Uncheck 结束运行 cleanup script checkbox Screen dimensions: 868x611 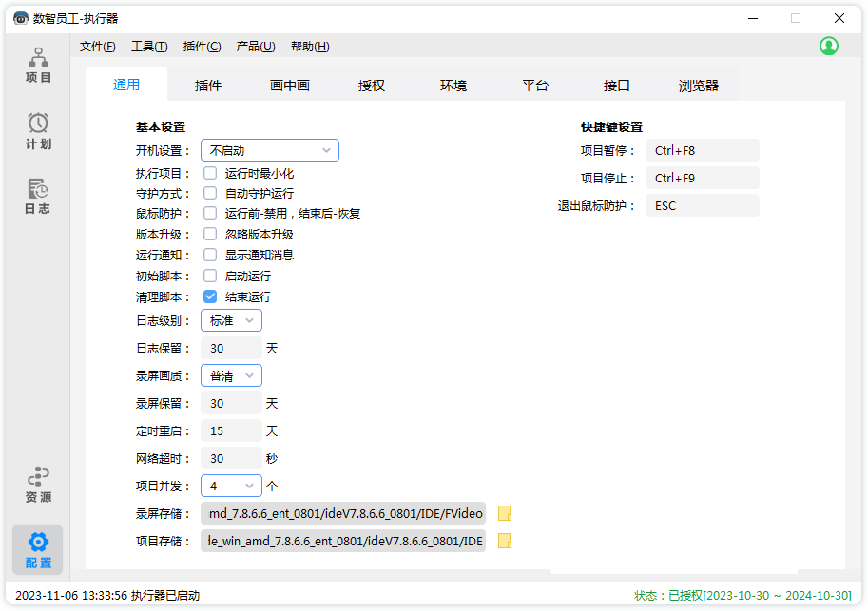tap(210, 296)
